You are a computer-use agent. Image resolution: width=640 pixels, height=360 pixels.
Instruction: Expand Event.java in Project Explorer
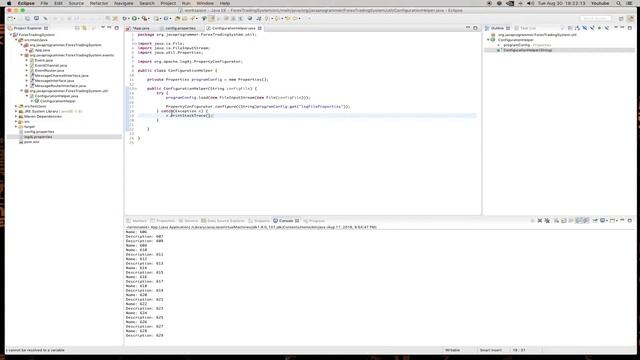point(27,60)
